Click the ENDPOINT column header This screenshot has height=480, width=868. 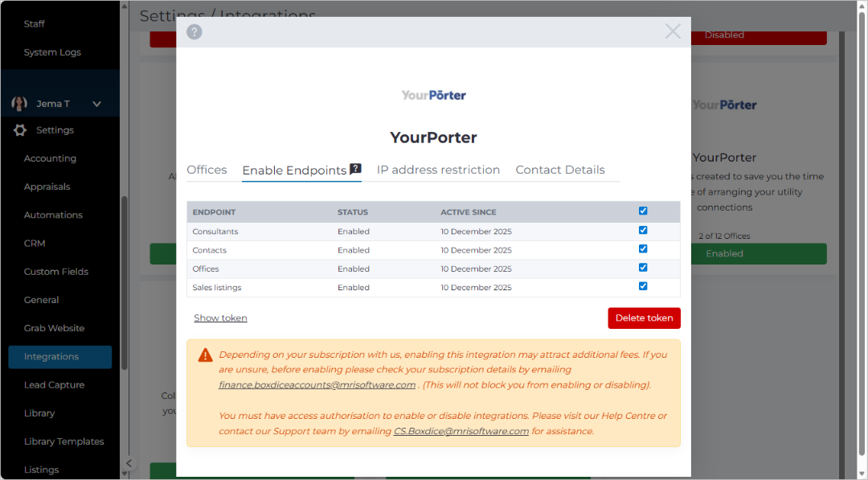pos(215,212)
